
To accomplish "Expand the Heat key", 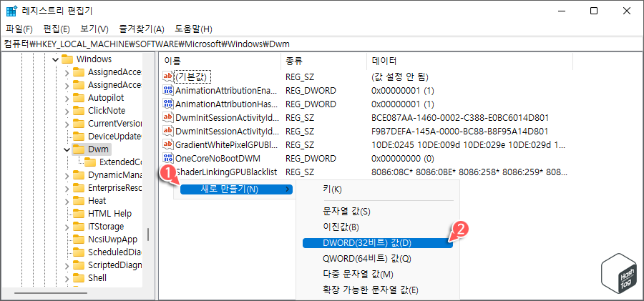I will tap(67, 200).
